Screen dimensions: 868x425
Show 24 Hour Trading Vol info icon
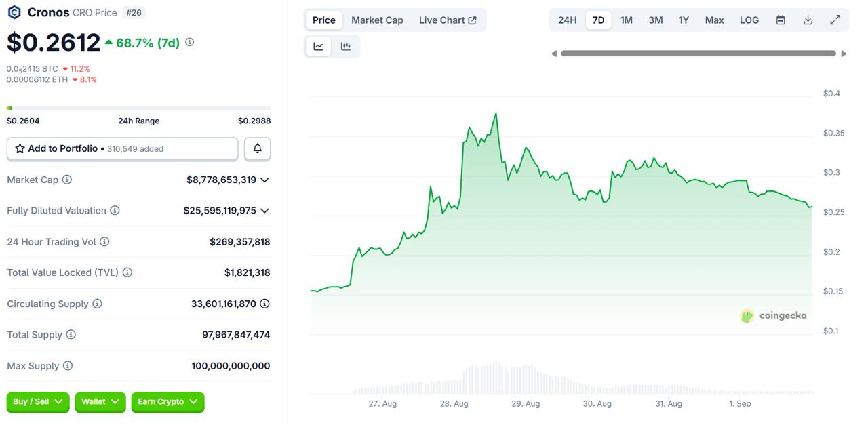(x=104, y=242)
